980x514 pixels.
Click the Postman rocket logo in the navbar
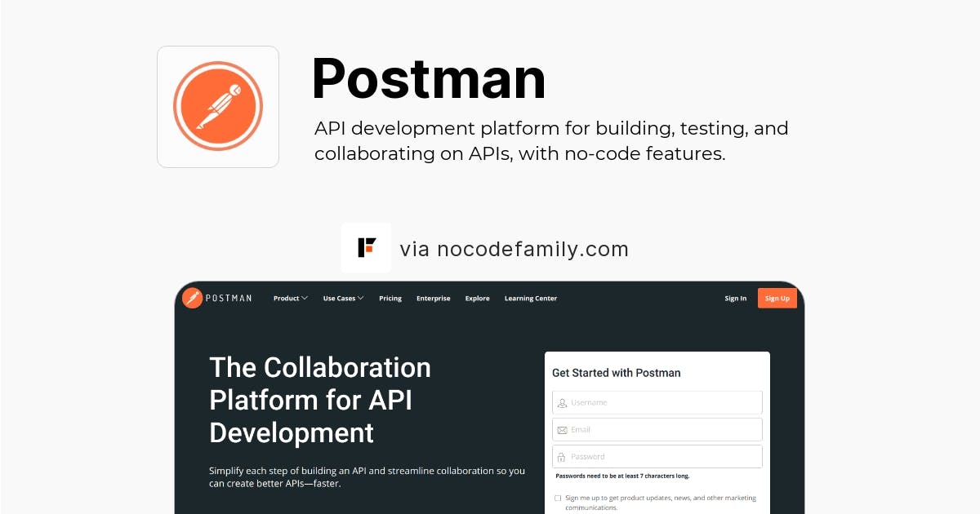tap(192, 298)
